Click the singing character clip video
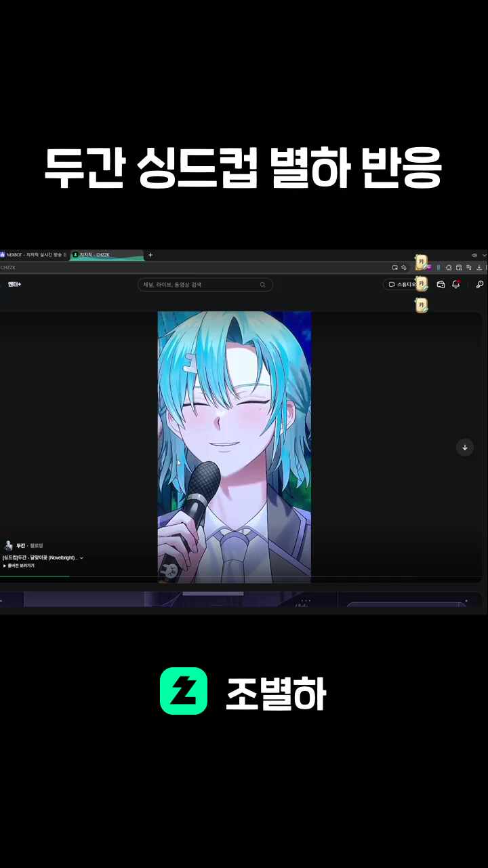 [235, 448]
